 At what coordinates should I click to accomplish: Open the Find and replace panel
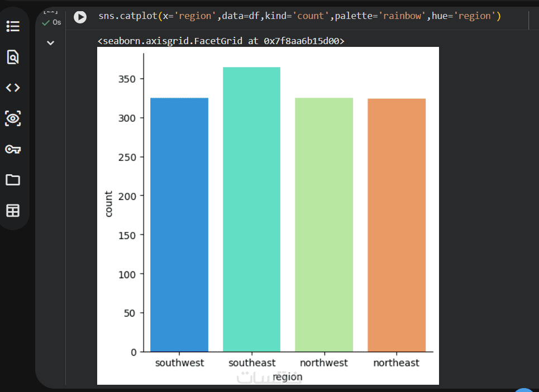tap(12, 57)
